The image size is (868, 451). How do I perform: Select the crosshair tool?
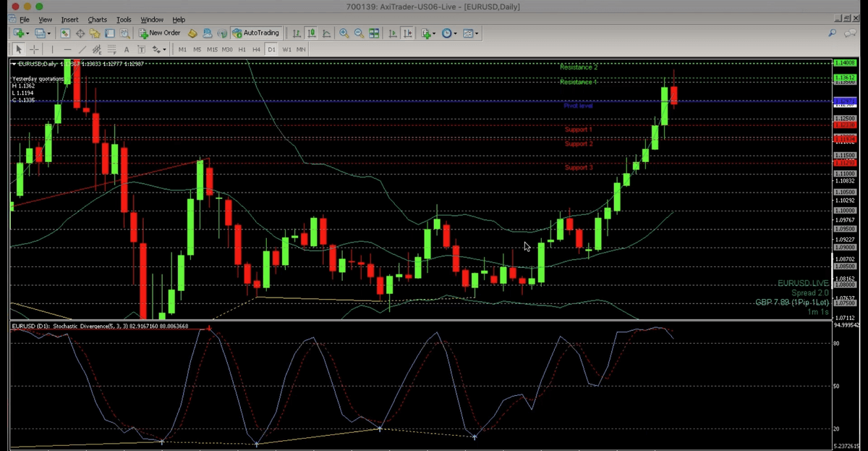pyautogui.click(x=34, y=49)
